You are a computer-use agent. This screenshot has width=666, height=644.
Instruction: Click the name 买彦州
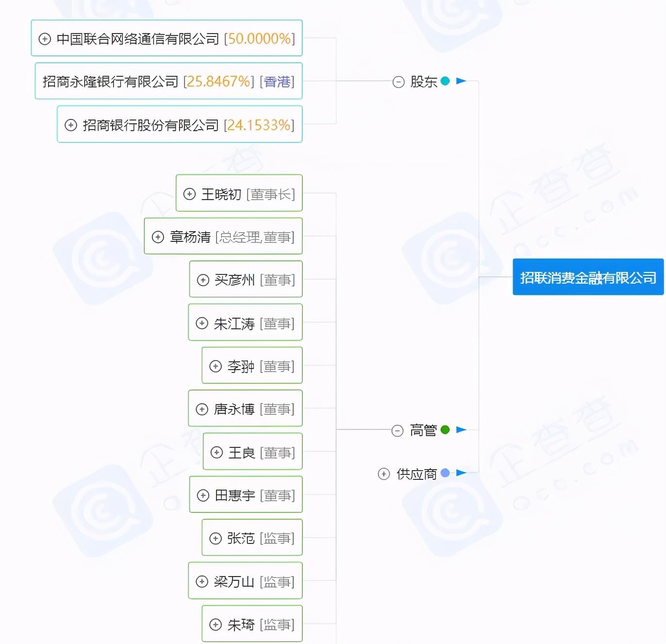[235, 280]
